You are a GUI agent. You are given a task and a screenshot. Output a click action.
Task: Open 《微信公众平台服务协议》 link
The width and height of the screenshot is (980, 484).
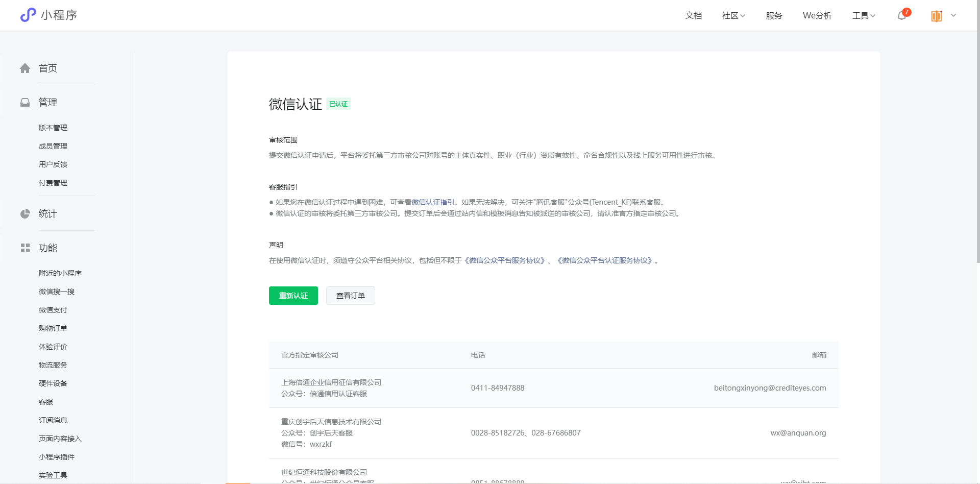[504, 260]
